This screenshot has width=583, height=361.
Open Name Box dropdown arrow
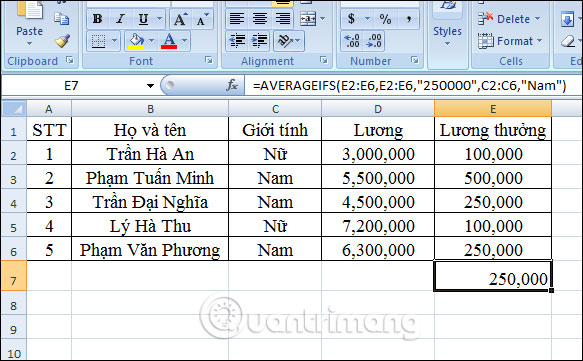coord(150,86)
